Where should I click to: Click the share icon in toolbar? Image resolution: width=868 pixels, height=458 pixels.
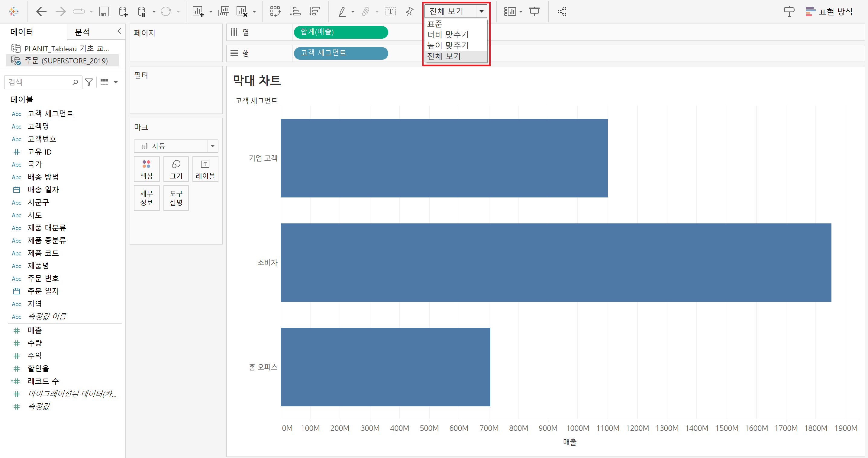click(x=562, y=12)
